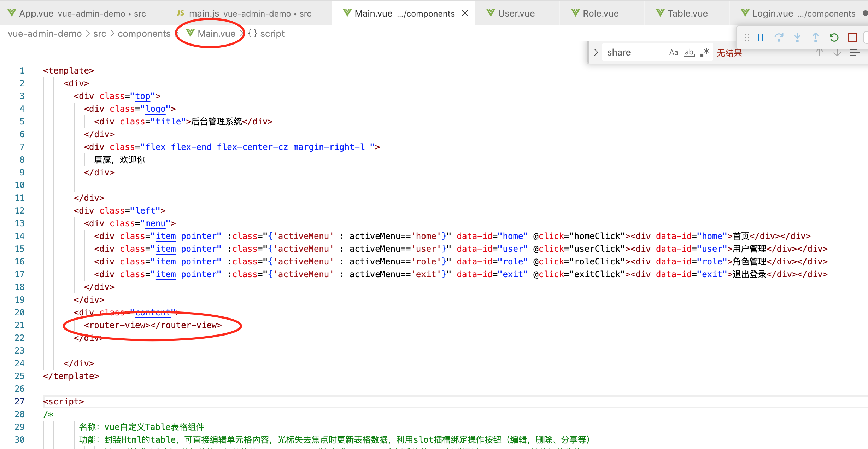The height and width of the screenshot is (449, 868).
Task: Open the script breadcrumb symbol list
Action: (x=272, y=34)
